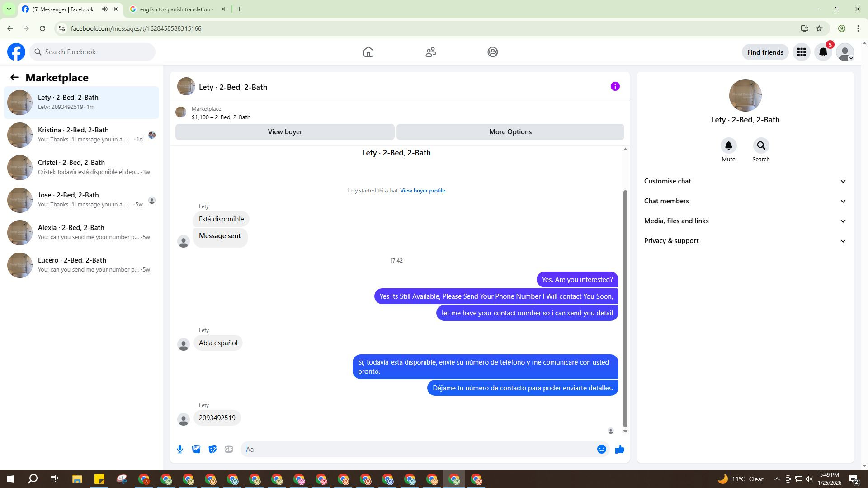Open the Friends icon in top navigation
This screenshot has width=868, height=488.
(x=431, y=52)
